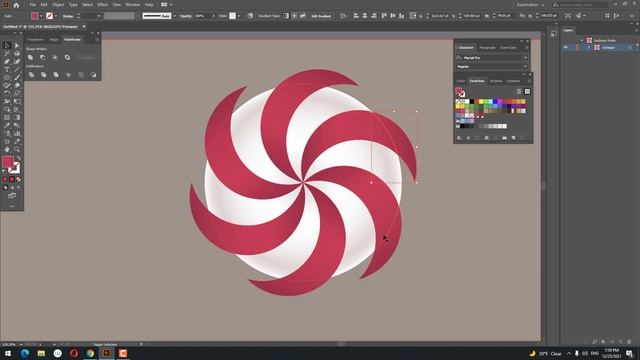
Task: Expand the Group row in Layers
Action: [x=589, y=47]
